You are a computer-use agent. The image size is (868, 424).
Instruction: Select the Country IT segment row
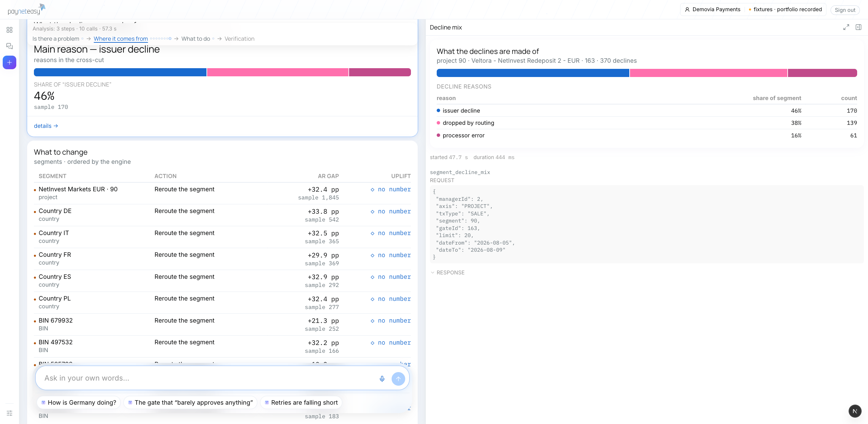click(222, 237)
